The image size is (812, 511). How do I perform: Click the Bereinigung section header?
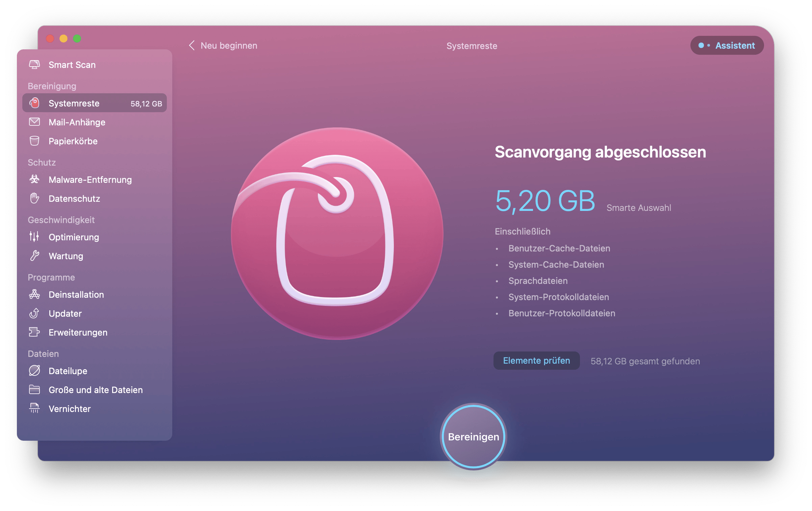pyautogui.click(x=52, y=86)
